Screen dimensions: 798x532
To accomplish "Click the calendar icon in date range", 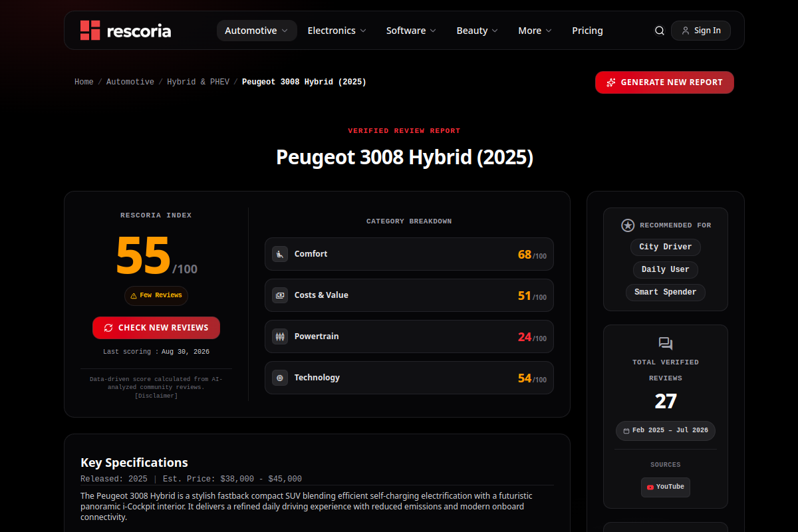I will 626,431.
